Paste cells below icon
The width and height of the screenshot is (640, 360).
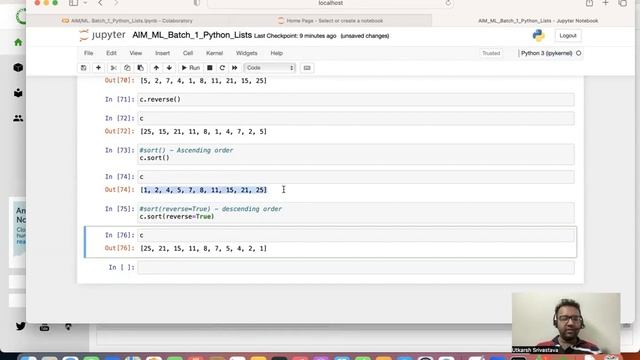tap(140, 68)
